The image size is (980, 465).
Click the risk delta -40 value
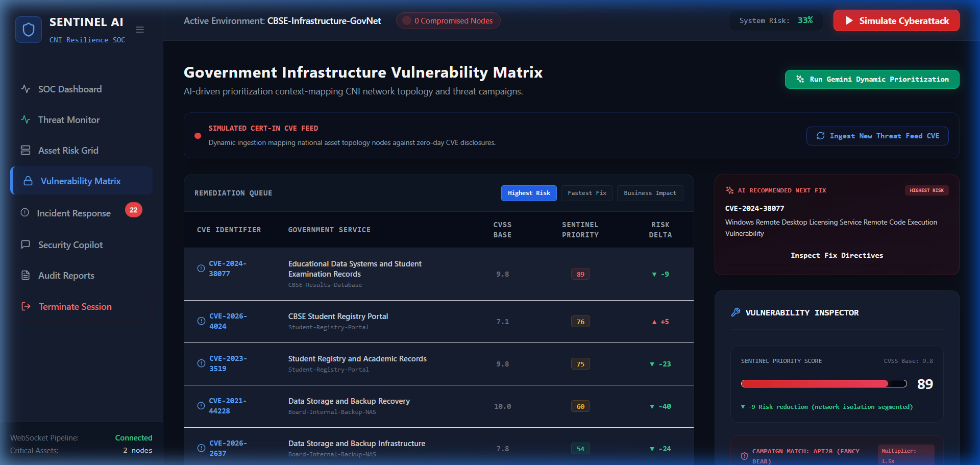point(660,406)
